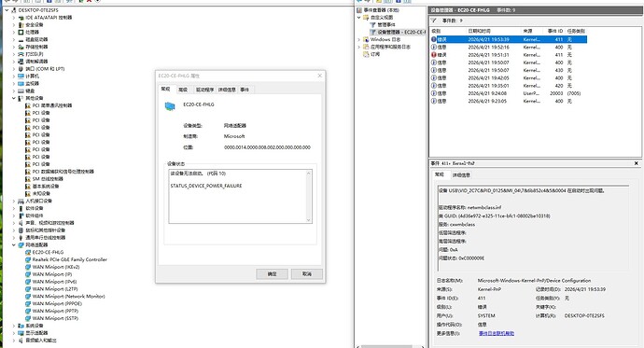Screen dimensions: 644x348
Task: Click the network adapter icon in the properties dialog
Action: pos(170,106)
